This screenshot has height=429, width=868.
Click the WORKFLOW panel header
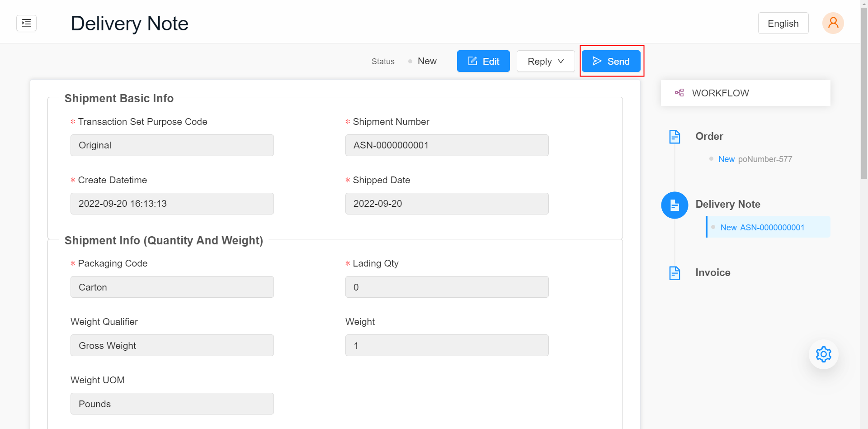pos(745,93)
